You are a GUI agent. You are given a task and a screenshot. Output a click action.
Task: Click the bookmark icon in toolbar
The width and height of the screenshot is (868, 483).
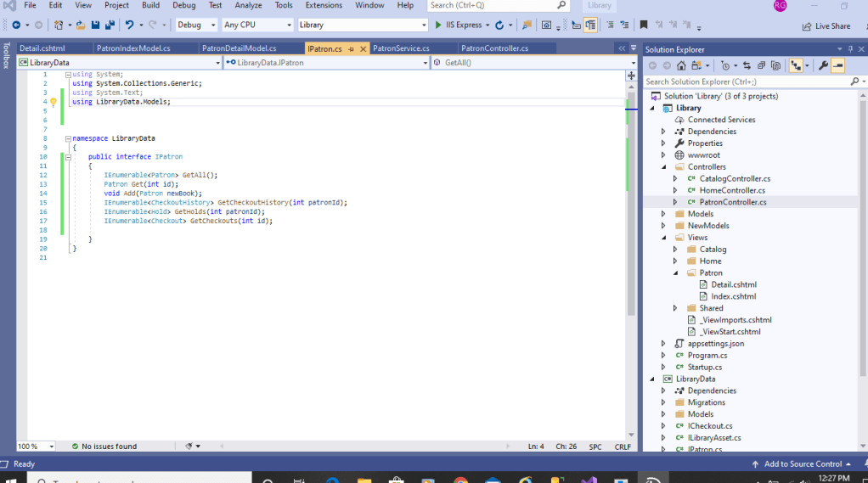point(643,25)
